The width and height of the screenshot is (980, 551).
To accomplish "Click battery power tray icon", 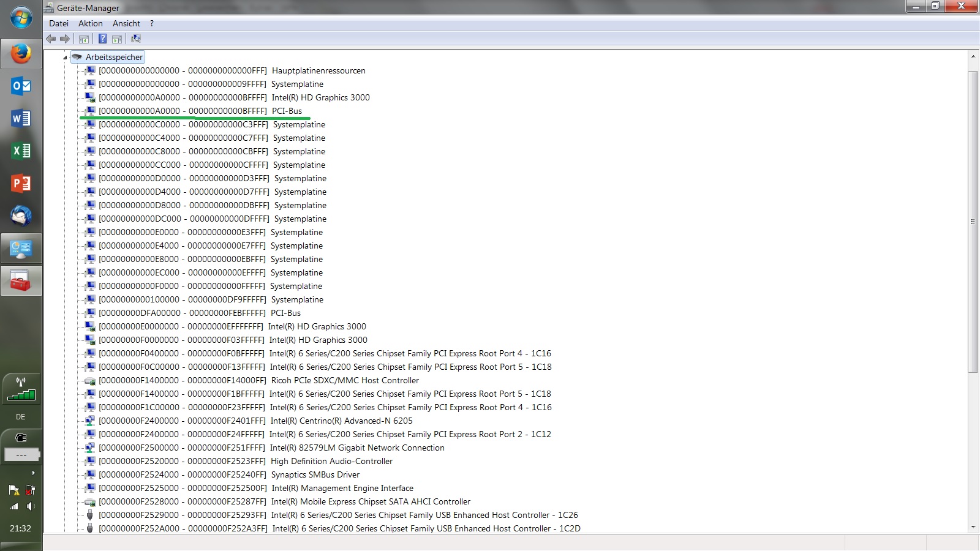I will coord(29,490).
